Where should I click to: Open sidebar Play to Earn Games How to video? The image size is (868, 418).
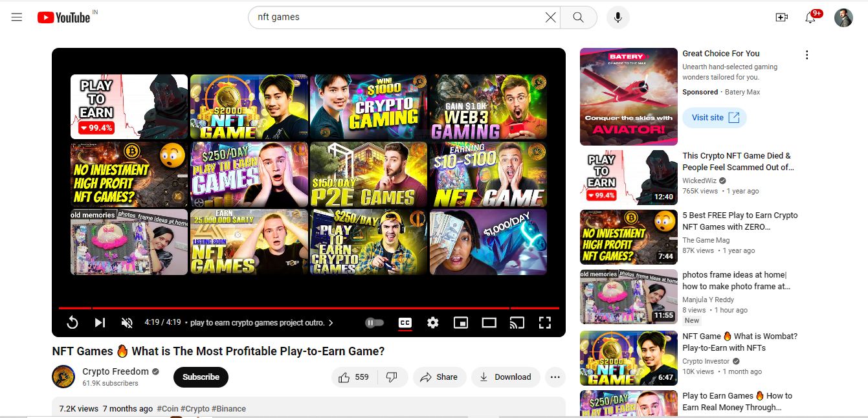tap(737, 401)
